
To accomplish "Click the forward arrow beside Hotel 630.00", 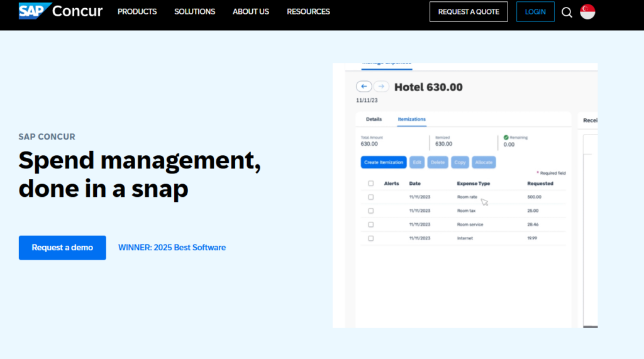I will (x=381, y=87).
